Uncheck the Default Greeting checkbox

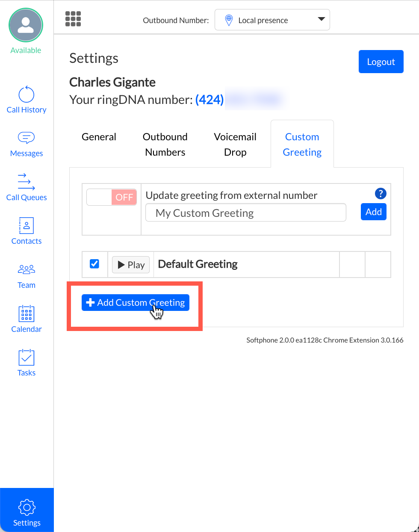coord(94,264)
